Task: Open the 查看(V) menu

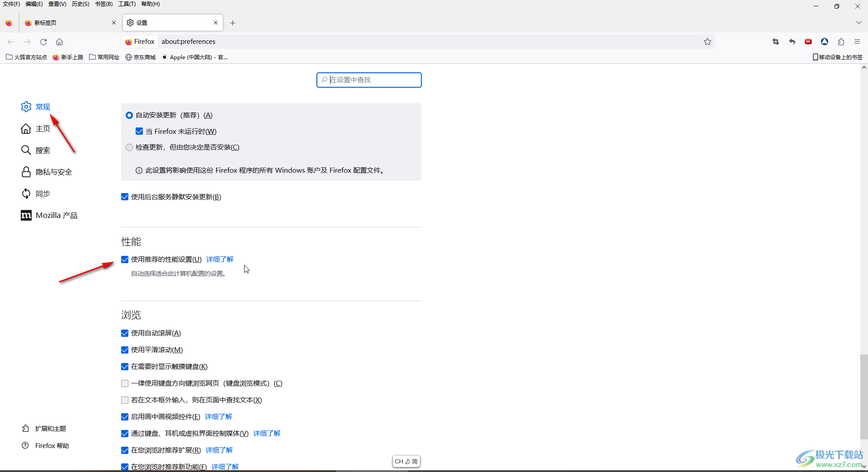Action: coord(57,4)
